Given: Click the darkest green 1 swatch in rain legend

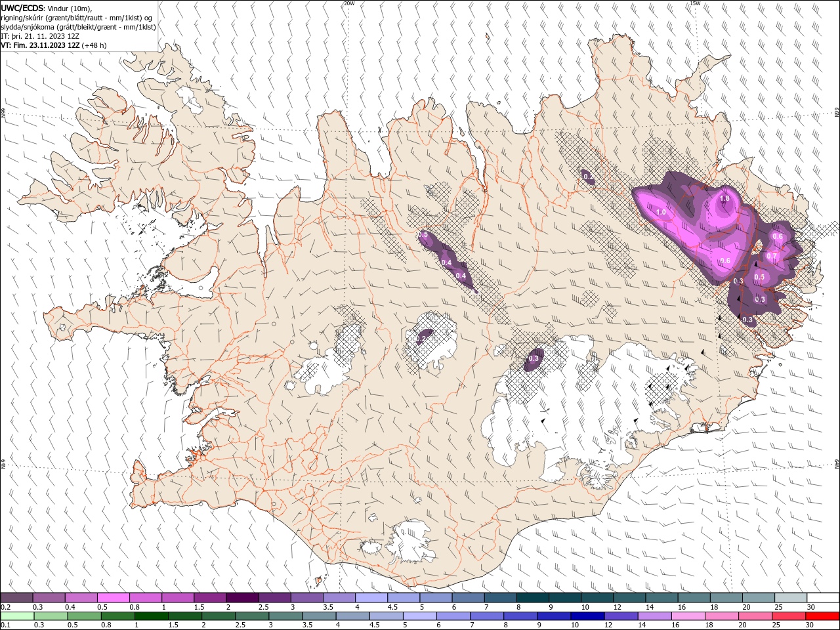Looking at the screenshot, I should coord(151,616).
